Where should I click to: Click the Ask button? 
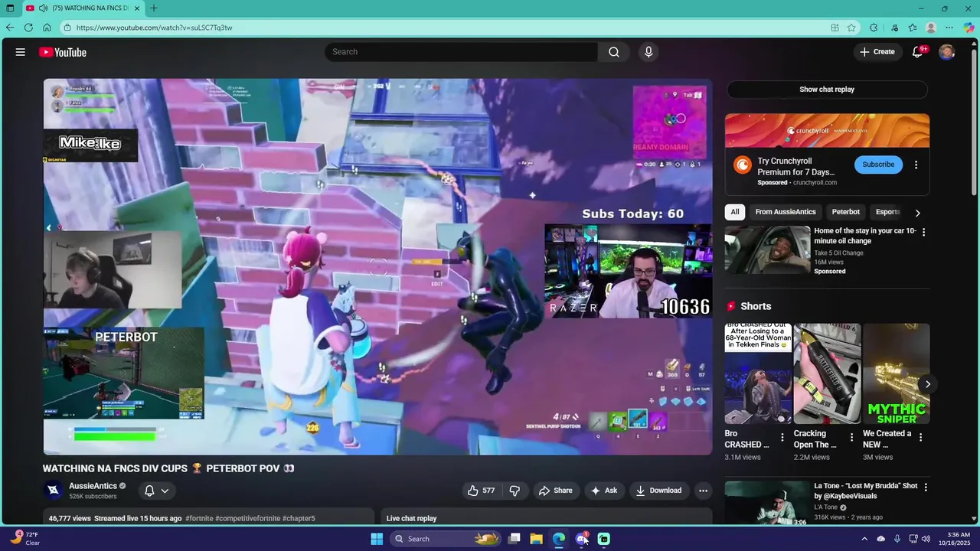click(603, 491)
